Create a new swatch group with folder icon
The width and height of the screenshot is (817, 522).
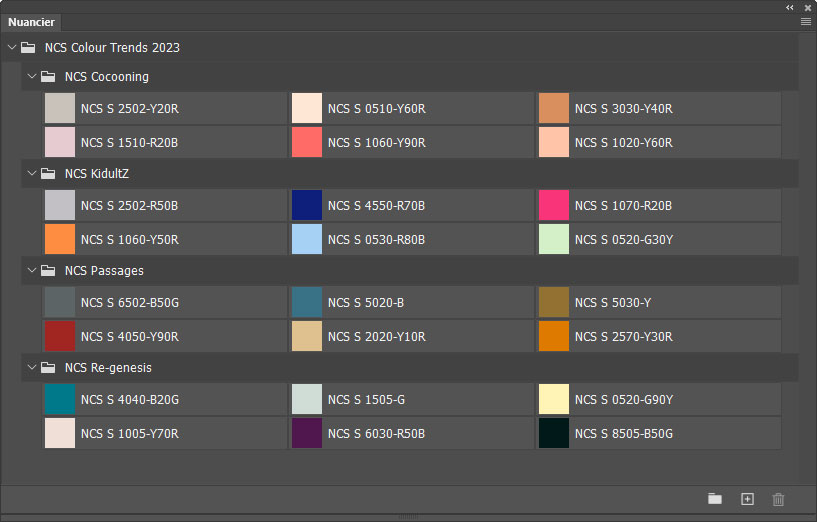[x=715, y=499]
